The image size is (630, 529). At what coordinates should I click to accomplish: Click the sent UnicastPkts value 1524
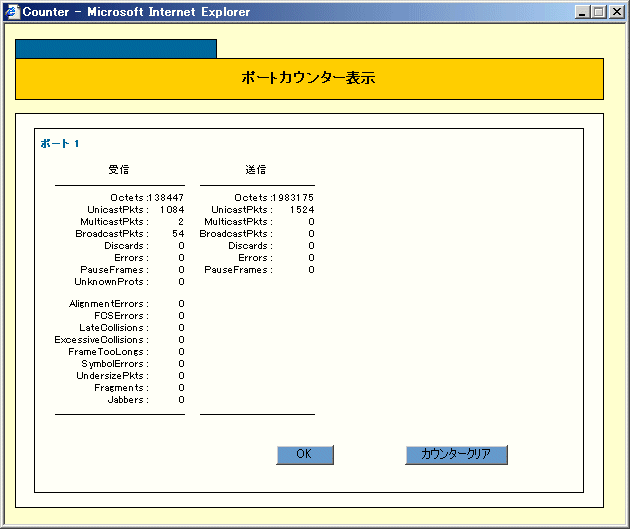pos(301,210)
